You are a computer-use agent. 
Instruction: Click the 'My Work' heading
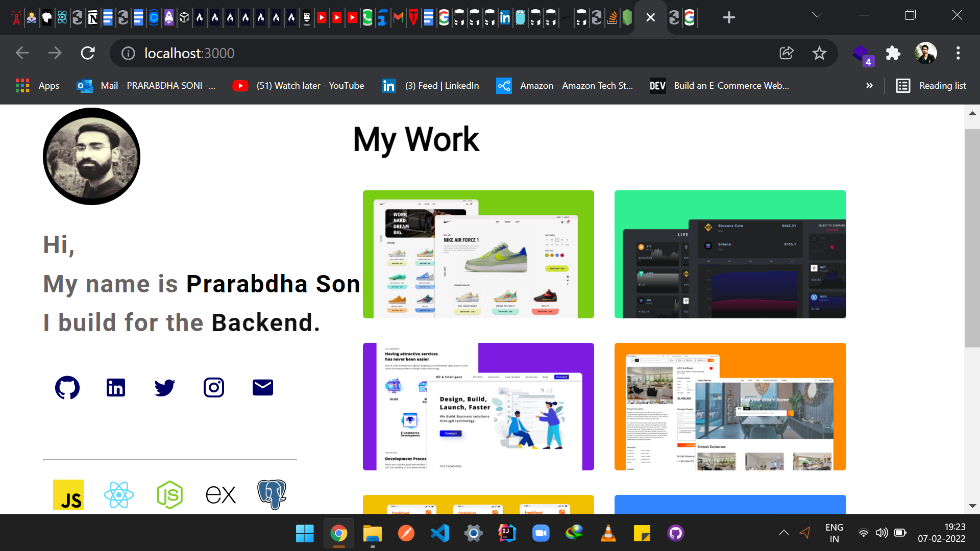416,140
